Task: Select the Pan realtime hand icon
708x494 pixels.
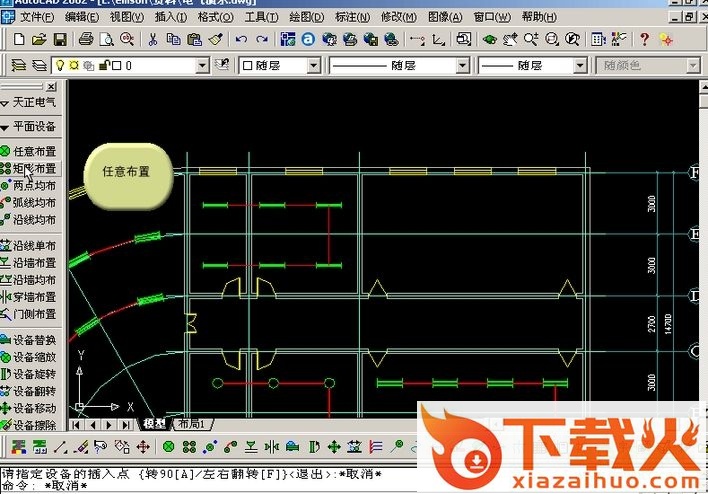Action: (510, 39)
